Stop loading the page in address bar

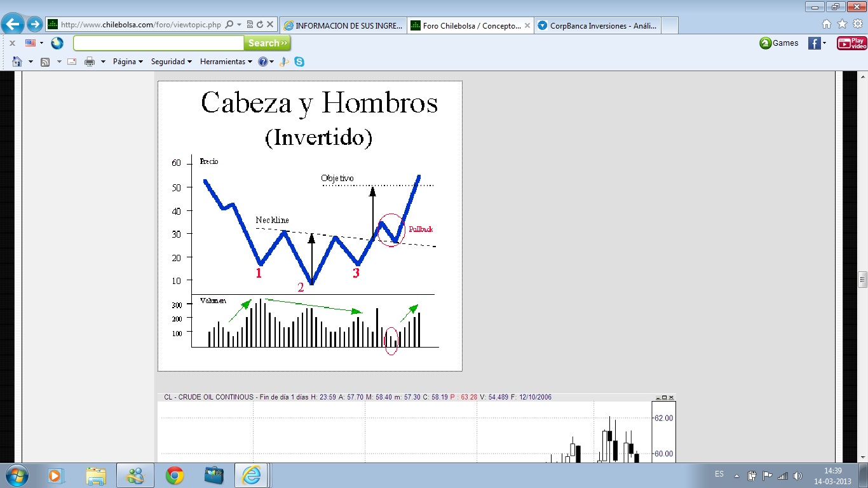(x=270, y=25)
